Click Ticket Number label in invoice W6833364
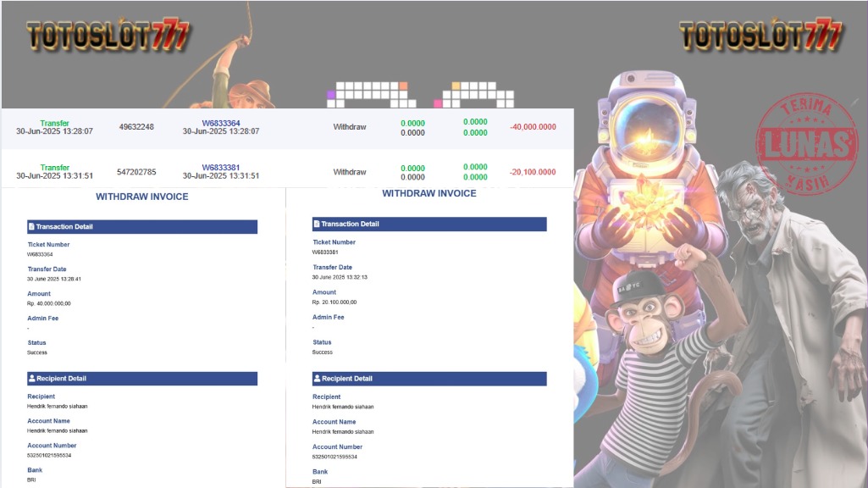The image size is (868, 488). [x=49, y=244]
